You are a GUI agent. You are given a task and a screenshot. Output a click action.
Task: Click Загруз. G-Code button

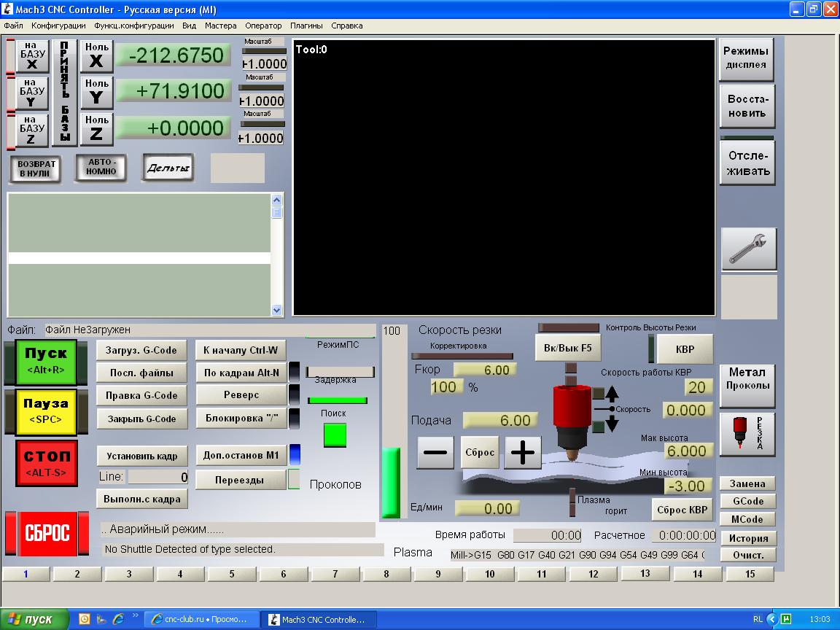click(x=141, y=350)
